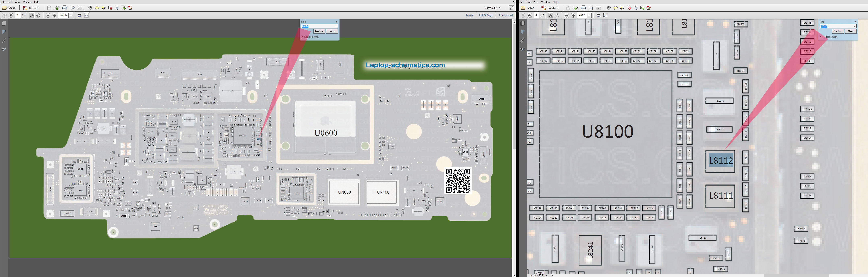Viewport: 868px width, 277px height.
Task: Click the Edit PDF icon in left window
Action: coord(130,8)
